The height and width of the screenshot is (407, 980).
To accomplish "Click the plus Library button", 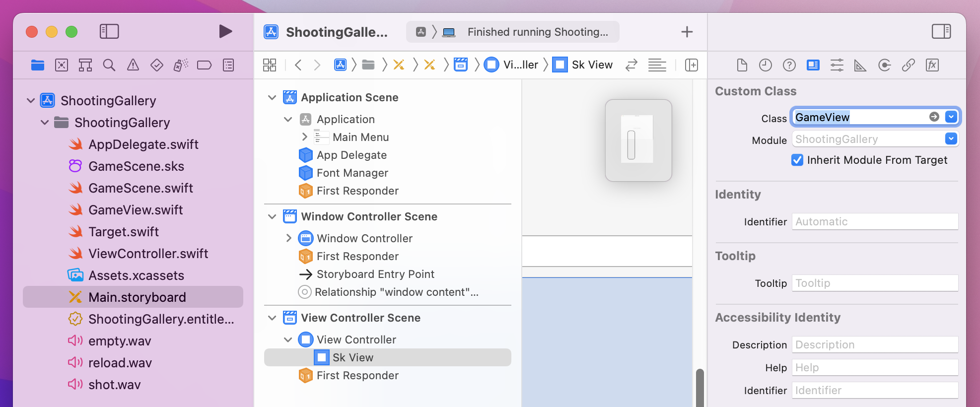I will pos(687,32).
